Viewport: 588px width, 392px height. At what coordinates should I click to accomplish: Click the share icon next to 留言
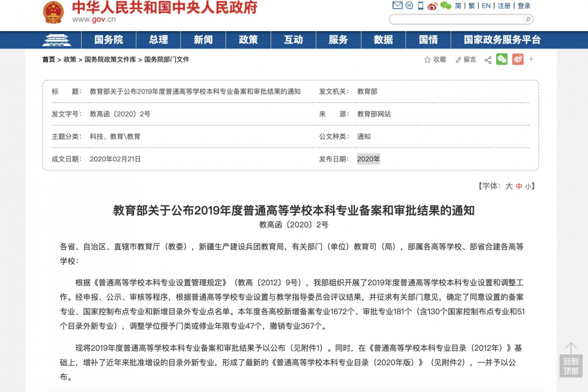[488, 60]
